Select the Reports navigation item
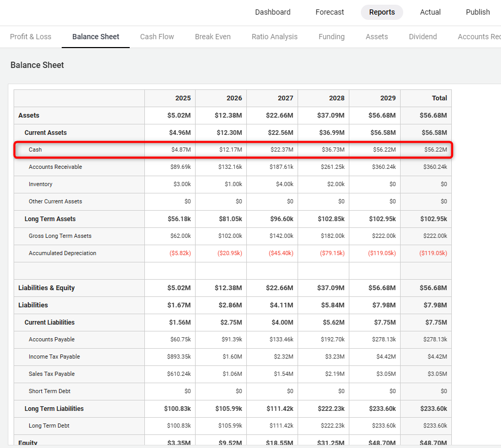The image size is (501, 448). coord(382,12)
